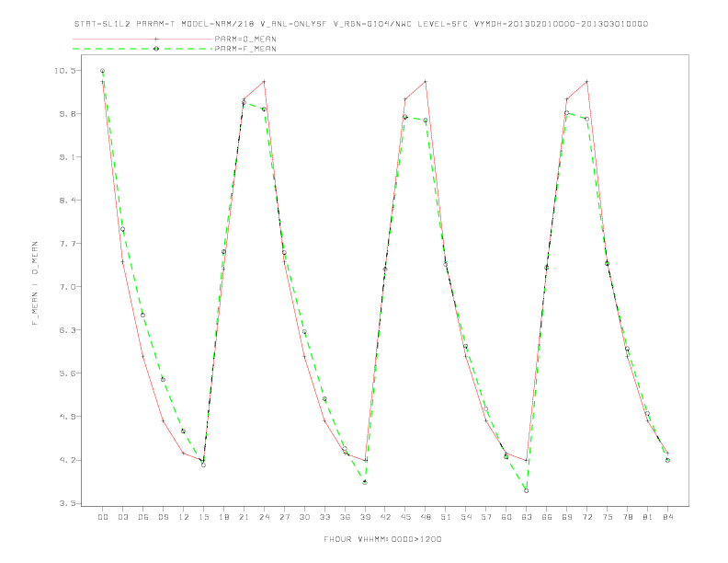Click the y-axis title F_MEAN | O_MEAN
728x563 pixels.
pyautogui.click(x=35, y=283)
